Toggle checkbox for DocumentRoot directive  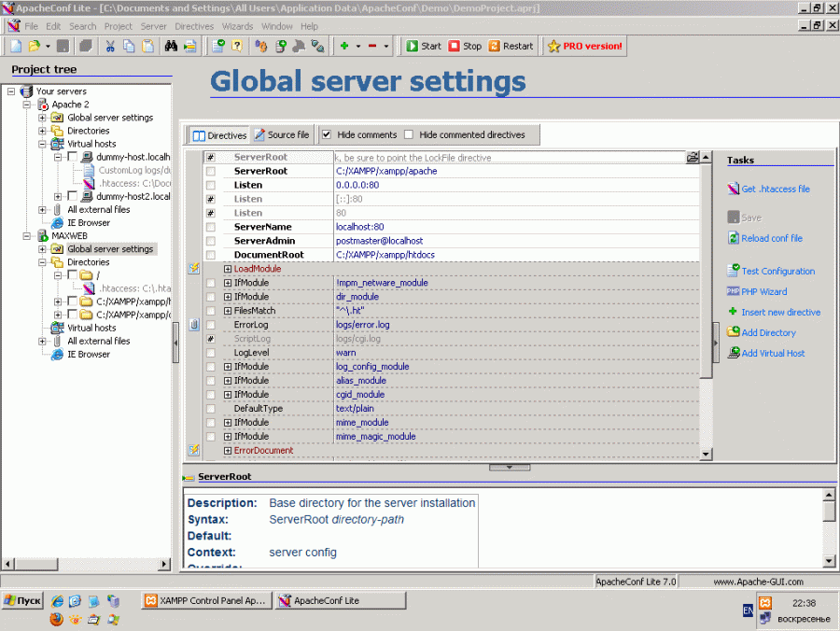pos(211,255)
